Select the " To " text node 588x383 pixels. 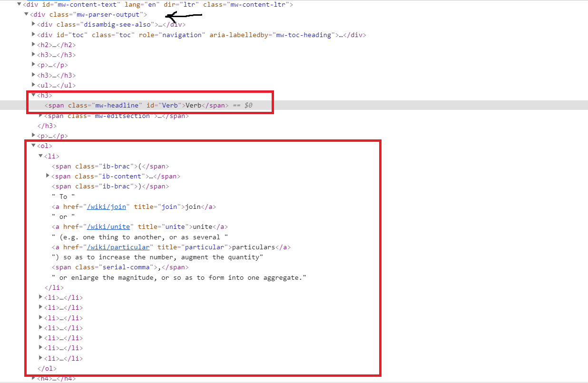tap(63, 196)
